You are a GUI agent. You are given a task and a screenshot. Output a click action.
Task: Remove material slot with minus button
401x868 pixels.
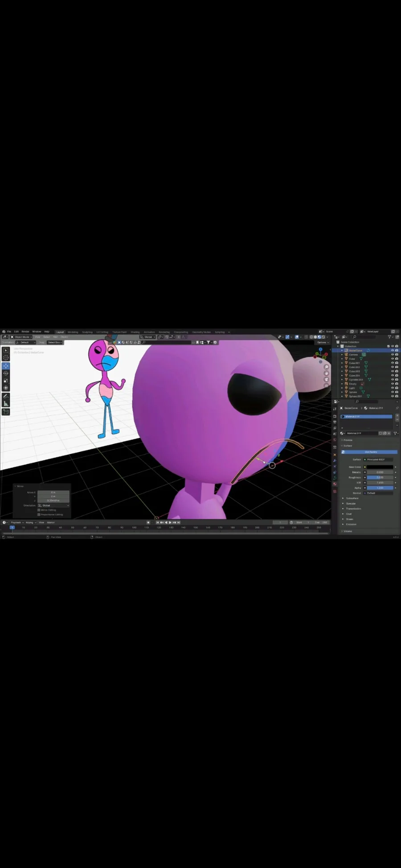[x=397, y=420]
